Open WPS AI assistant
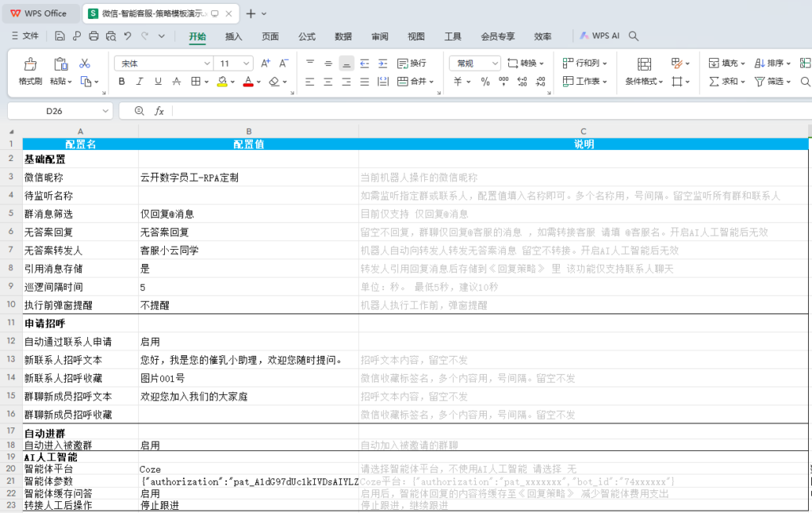 point(599,36)
